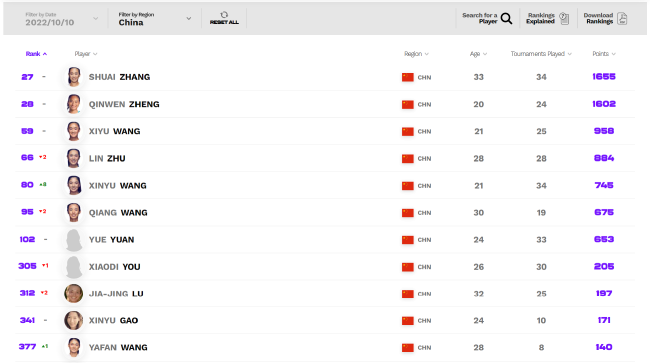Click Jia-Jing Lu's player avatar
The height and width of the screenshot is (363, 650).
pyautogui.click(x=74, y=293)
